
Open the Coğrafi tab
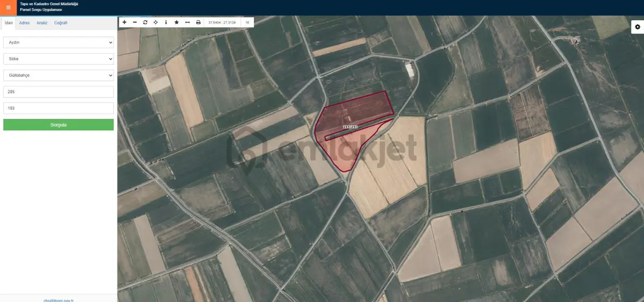(x=61, y=23)
